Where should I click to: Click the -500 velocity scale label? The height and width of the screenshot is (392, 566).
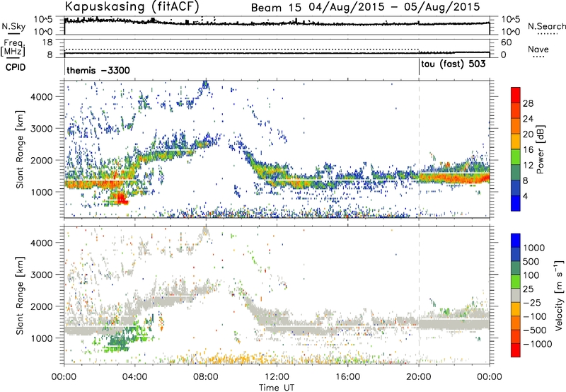[535, 330]
